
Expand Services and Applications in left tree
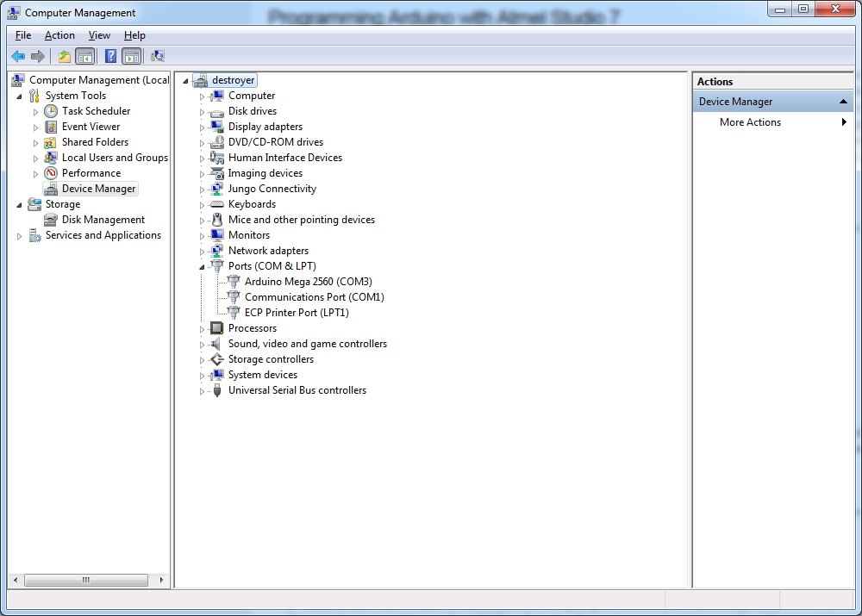(20, 236)
